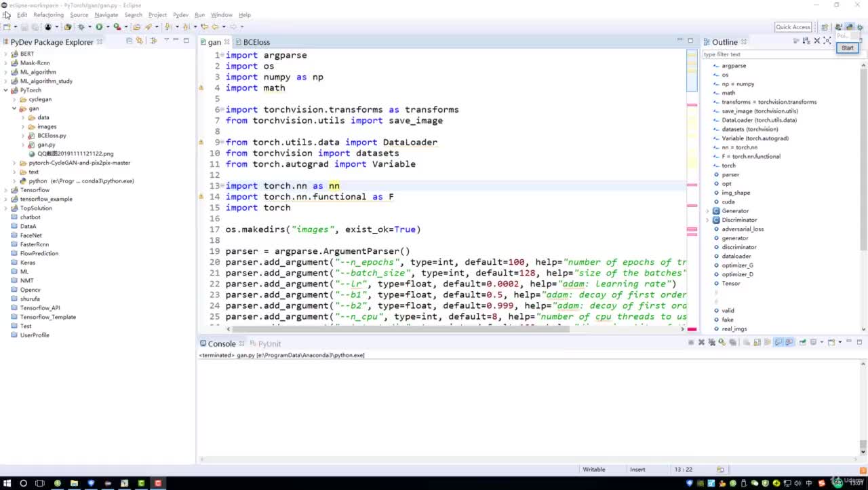This screenshot has width=868, height=490.
Task: Click Next Annotation toolbar arrow
Action: [x=168, y=27]
